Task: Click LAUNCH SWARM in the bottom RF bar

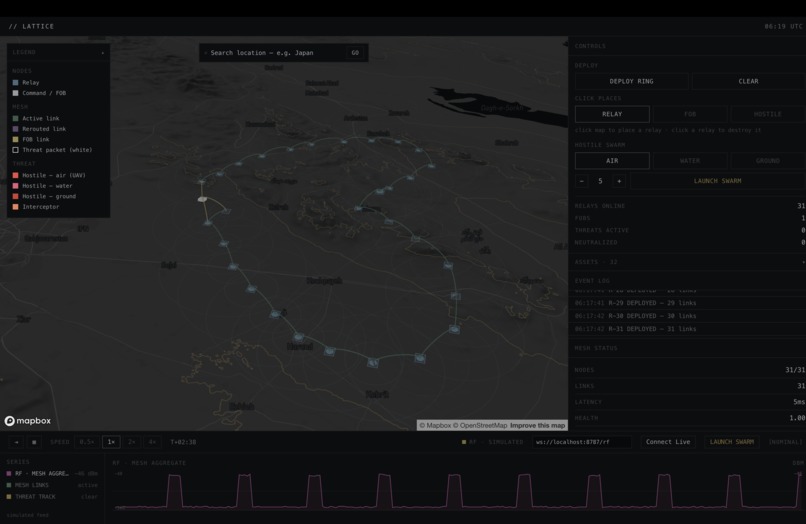Action: coord(731,442)
